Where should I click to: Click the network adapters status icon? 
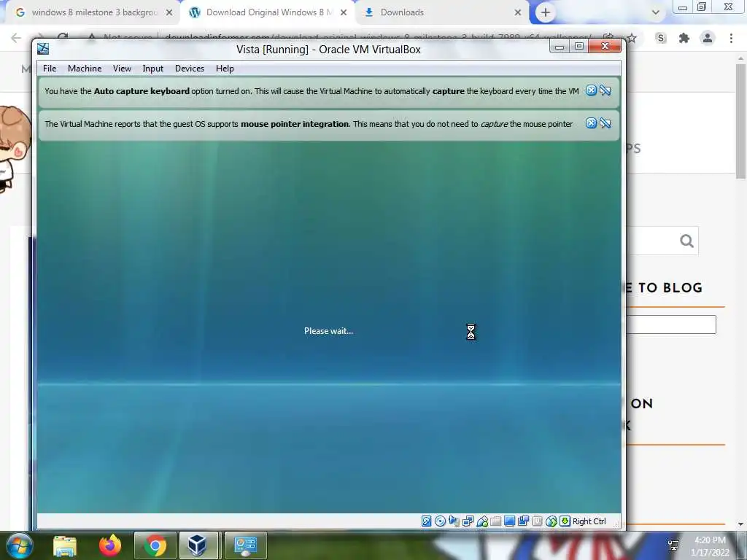(x=468, y=521)
